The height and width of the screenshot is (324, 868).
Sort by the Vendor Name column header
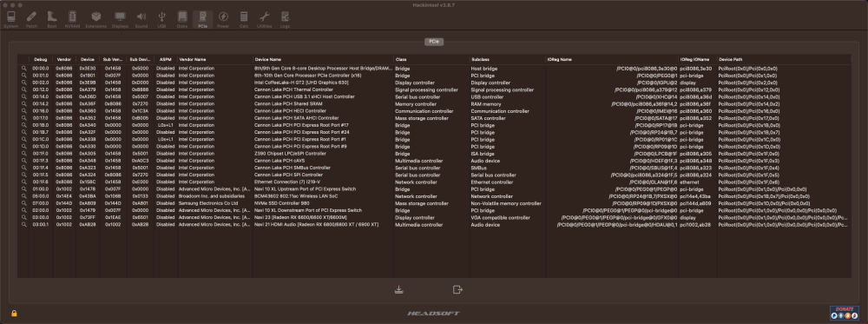214,59
